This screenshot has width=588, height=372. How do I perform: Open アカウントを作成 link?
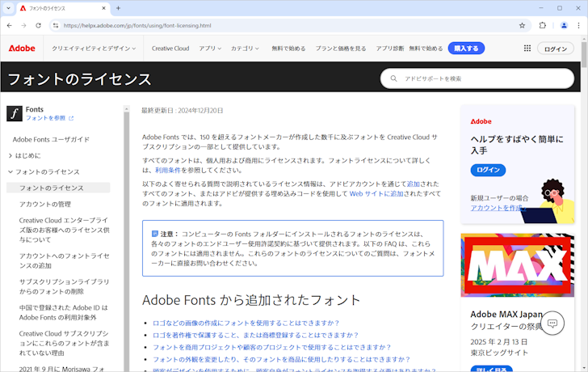[x=498, y=208]
